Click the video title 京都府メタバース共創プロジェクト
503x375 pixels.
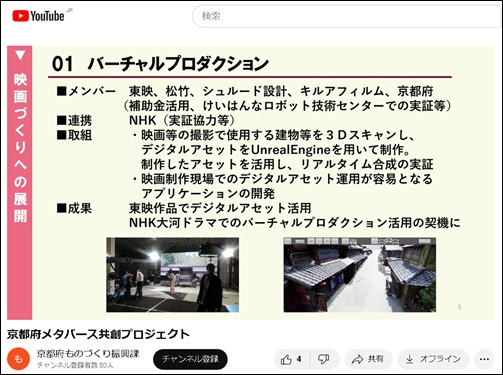98,334
